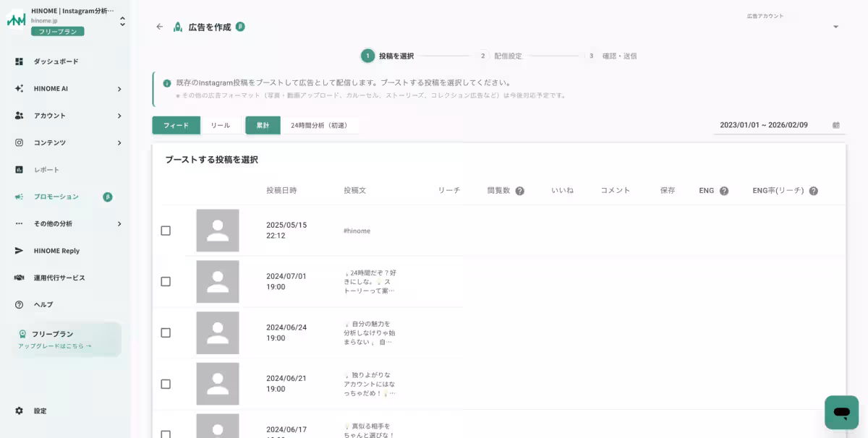868x438 pixels.
Task: Click the ENG率(リーチ) help icon
Action: pyautogui.click(x=813, y=191)
